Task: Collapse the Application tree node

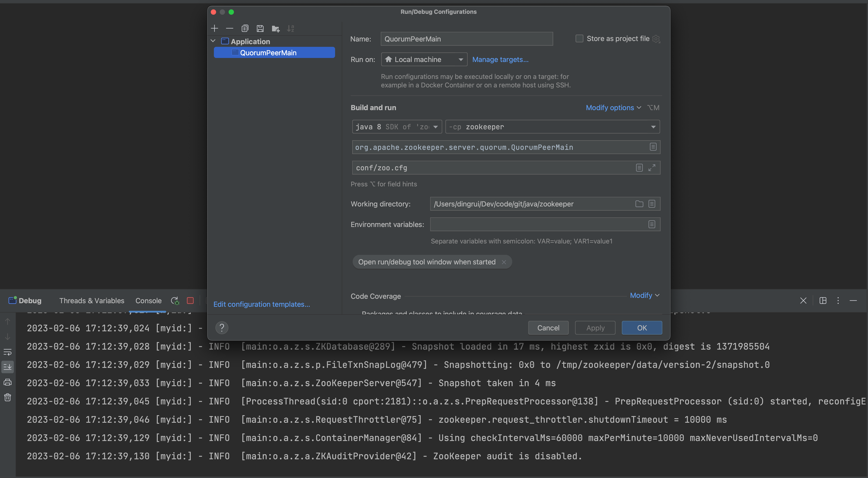Action: [x=213, y=41]
